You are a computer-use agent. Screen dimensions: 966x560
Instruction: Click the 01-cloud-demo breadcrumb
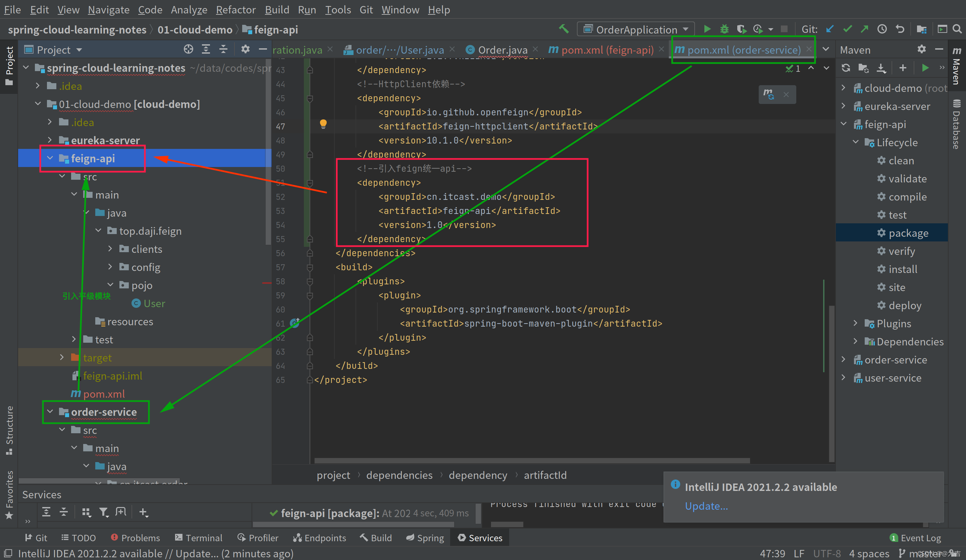(x=195, y=30)
